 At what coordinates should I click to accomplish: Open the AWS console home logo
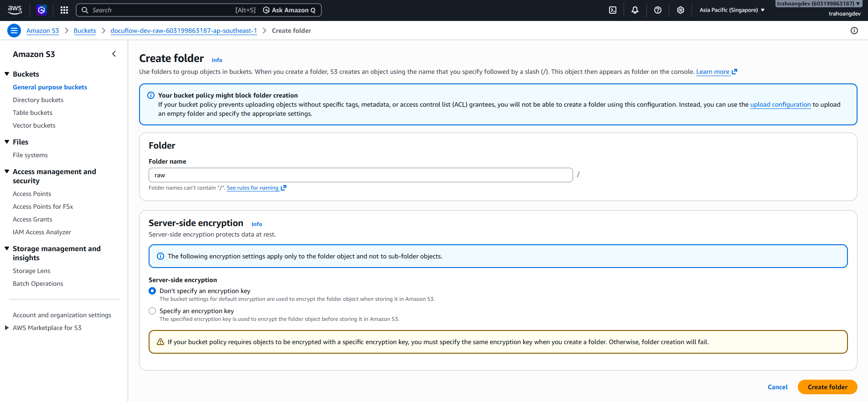tap(15, 10)
